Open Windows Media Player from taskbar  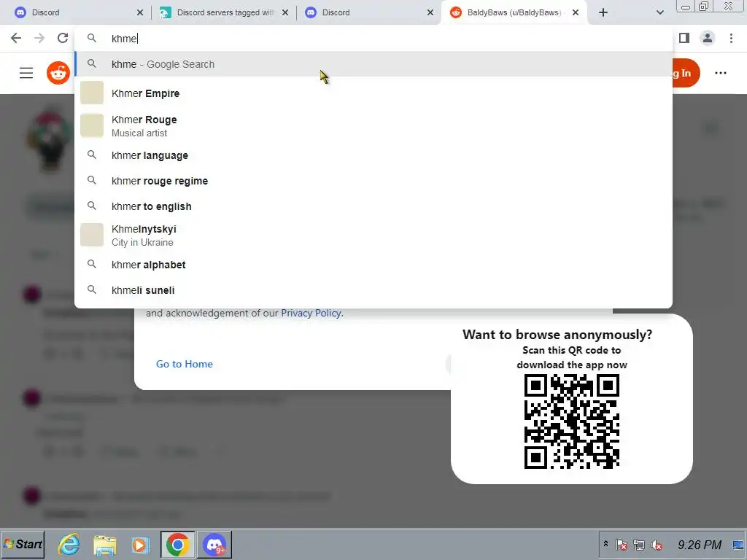tap(141, 544)
